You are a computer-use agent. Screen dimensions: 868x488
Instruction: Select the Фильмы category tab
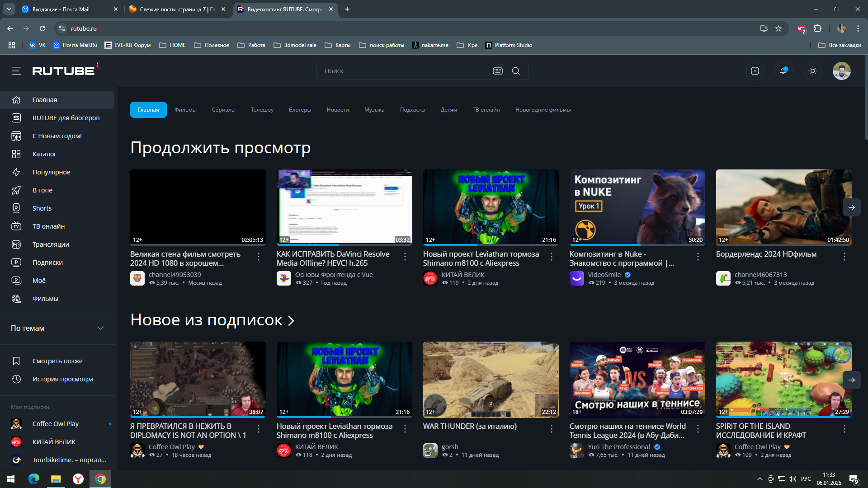coord(185,110)
